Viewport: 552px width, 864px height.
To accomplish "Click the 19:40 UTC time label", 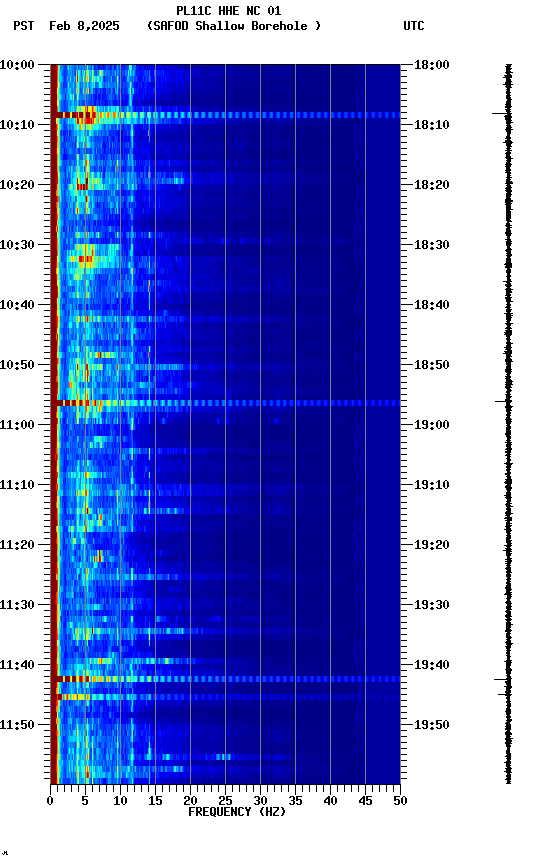I will 432,665.
